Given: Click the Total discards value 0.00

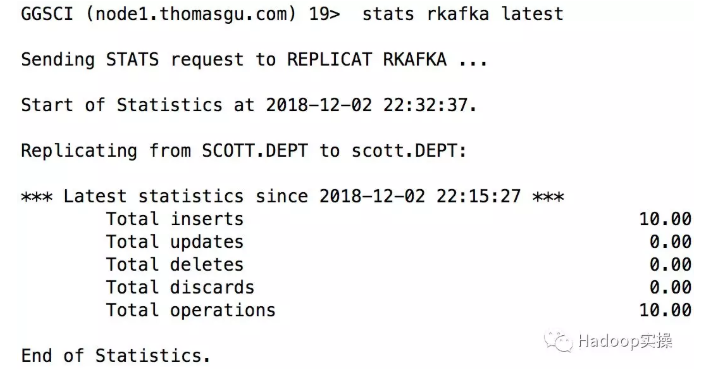Looking at the screenshot, I should pyautogui.click(x=670, y=287).
